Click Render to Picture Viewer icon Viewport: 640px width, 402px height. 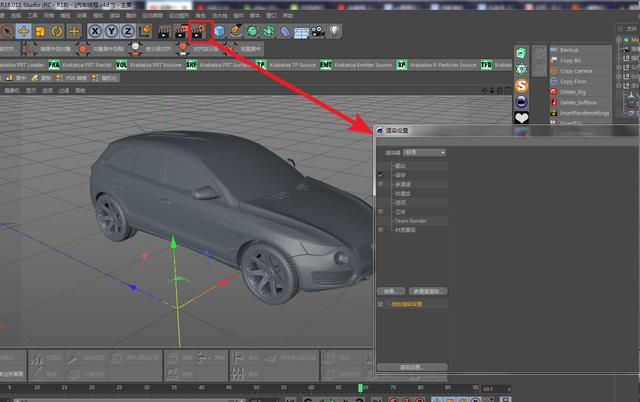[181, 32]
